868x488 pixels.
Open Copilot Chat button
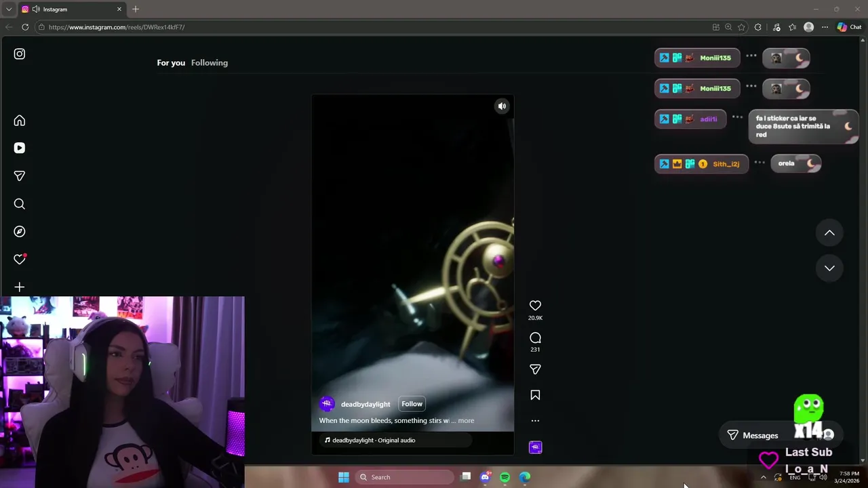click(849, 27)
